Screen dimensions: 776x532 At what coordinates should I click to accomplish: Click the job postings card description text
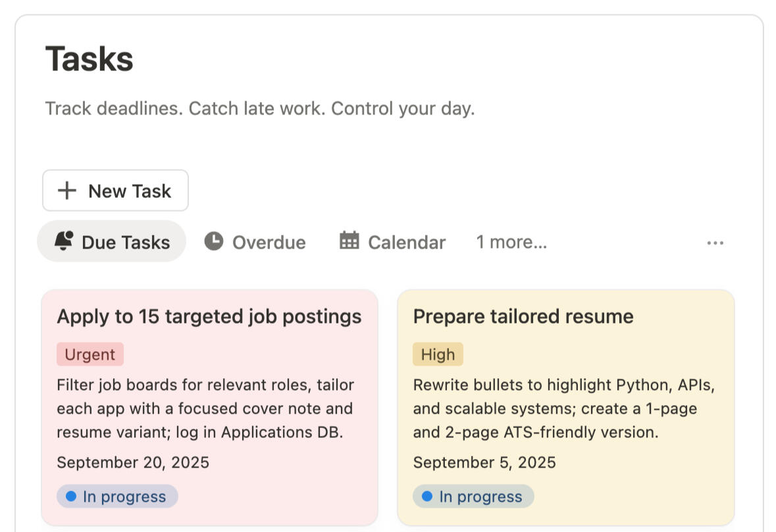click(205, 408)
